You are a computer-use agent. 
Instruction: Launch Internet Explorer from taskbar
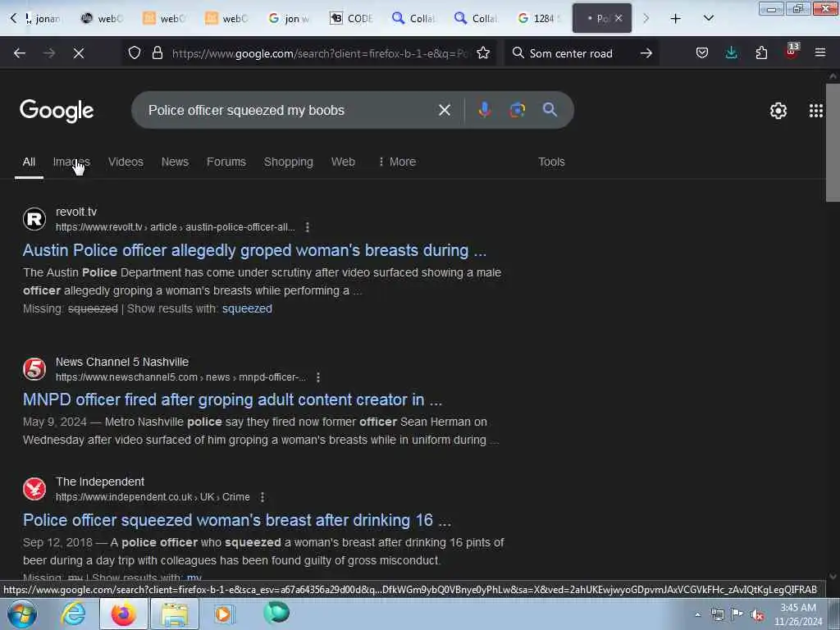point(73,614)
